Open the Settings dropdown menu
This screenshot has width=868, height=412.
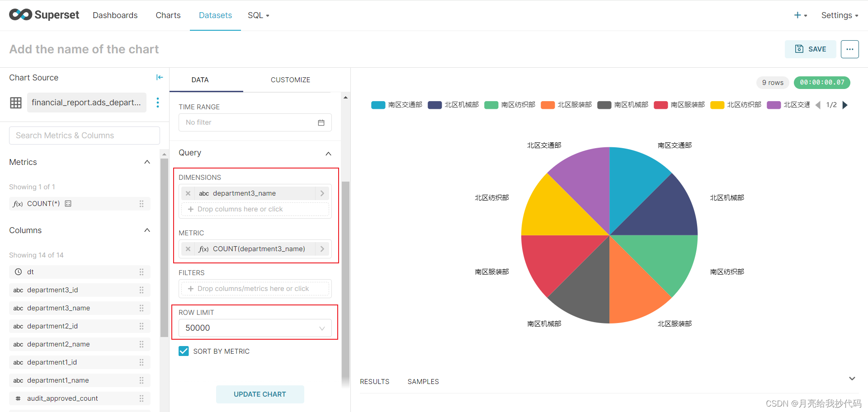point(840,15)
